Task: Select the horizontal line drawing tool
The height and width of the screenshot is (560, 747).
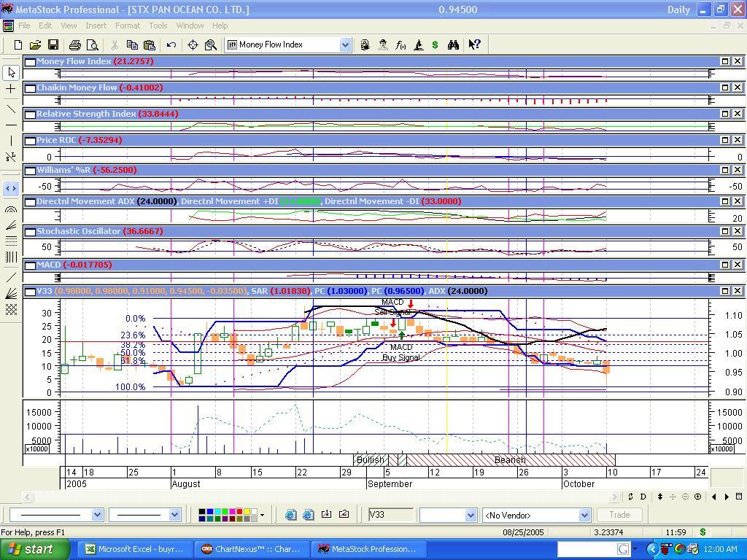Action: pyautogui.click(x=11, y=125)
